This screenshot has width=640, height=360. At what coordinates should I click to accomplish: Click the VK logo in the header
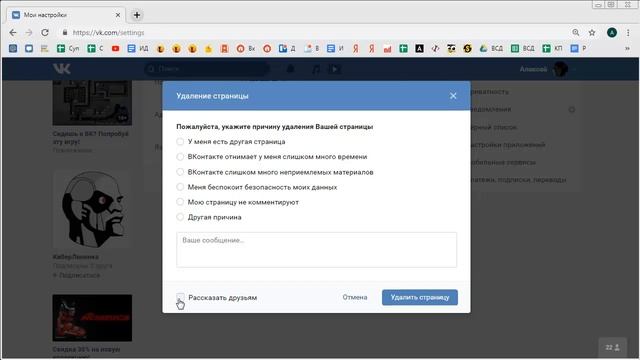pos(62,69)
